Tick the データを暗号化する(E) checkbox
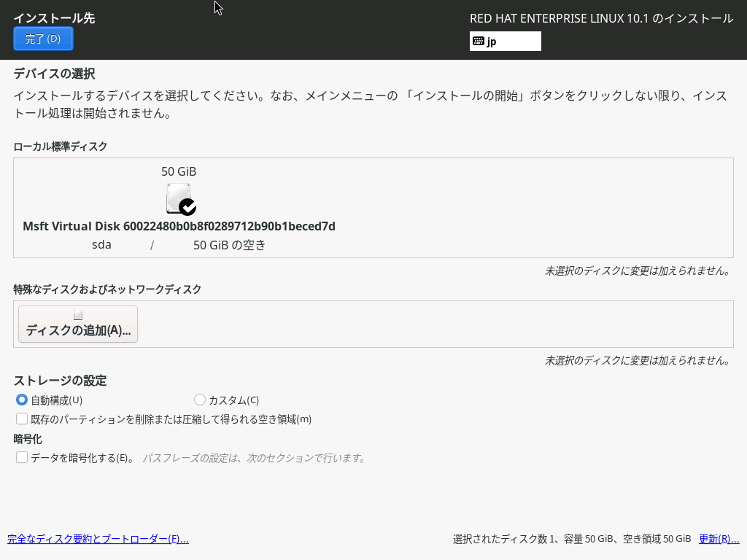Image resolution: width=747 pixels, height=560 pixels. (22, 458)
